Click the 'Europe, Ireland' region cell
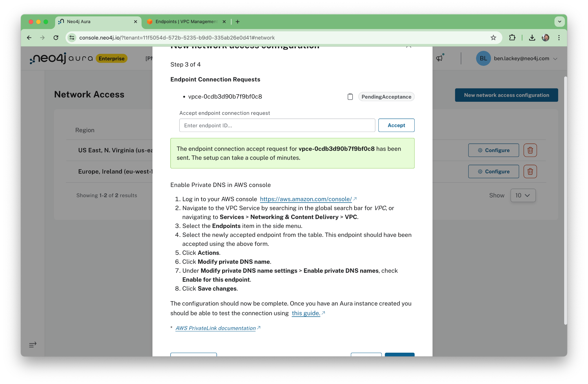Screen dimensions: 588x384 [115, 172]
